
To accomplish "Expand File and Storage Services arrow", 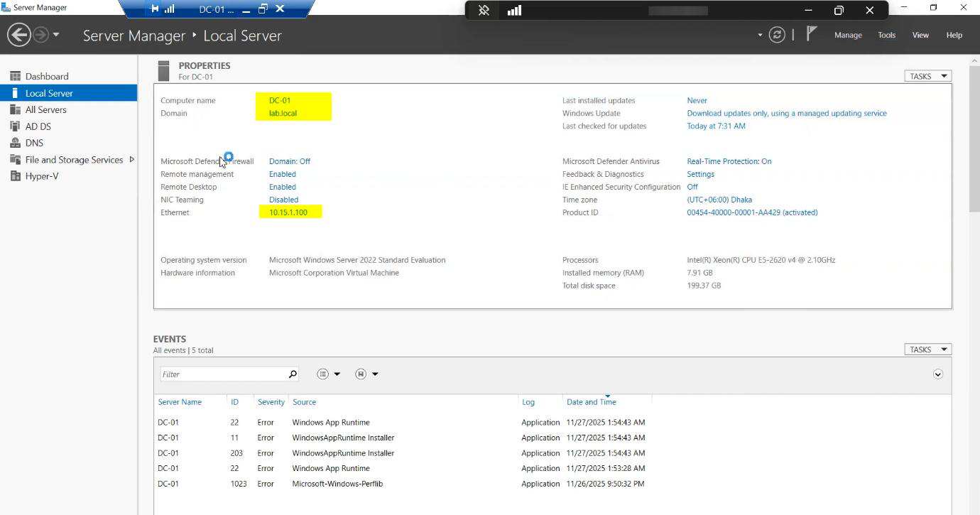I will 131,160.
